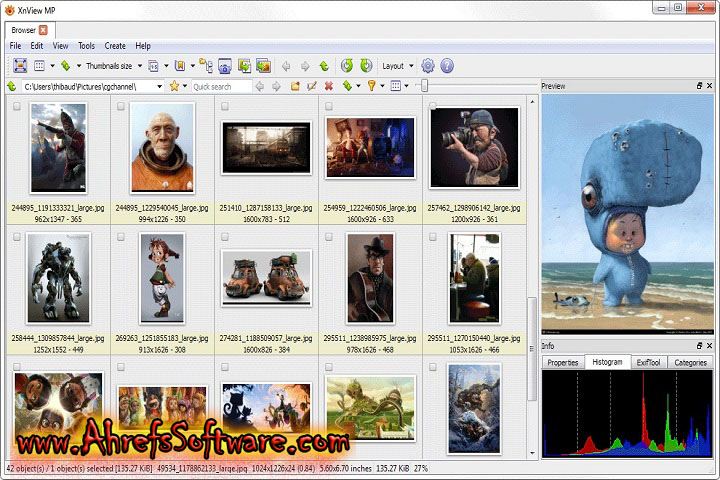Expand the Thumbnails size dropdown

(x=138, y=66)
